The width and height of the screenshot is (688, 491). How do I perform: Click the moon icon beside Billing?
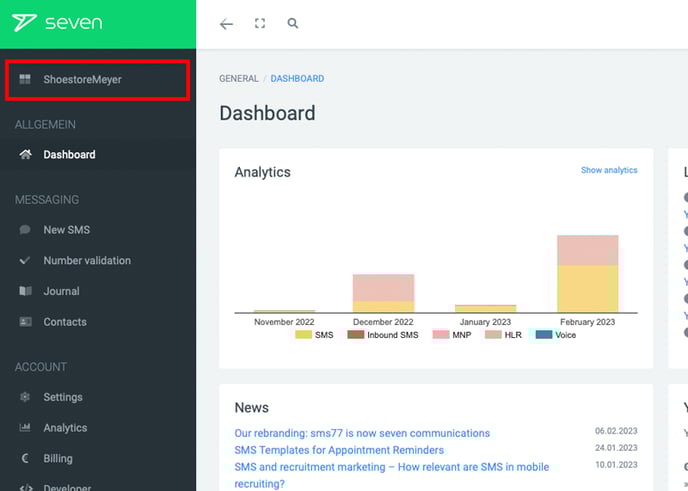click(25, 459)
